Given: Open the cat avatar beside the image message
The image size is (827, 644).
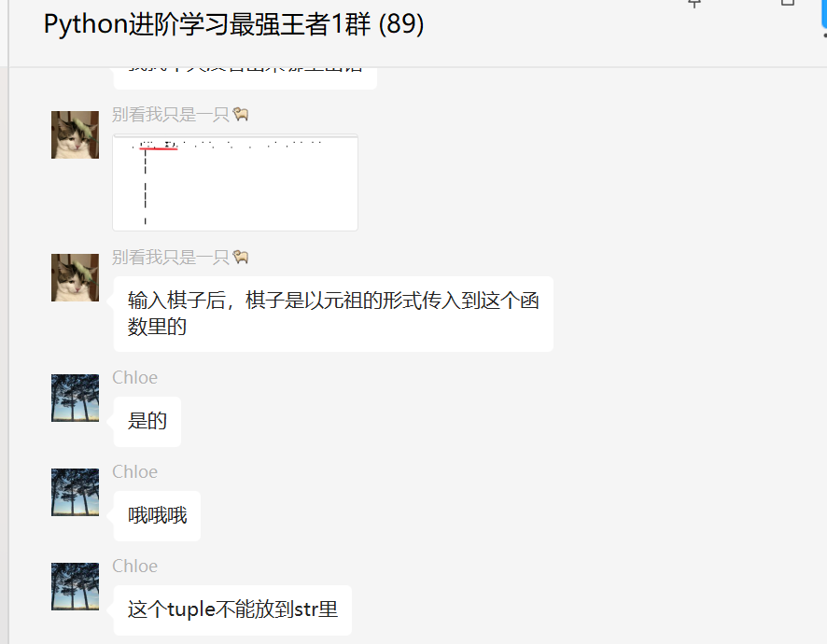Looking at the screenshot, I should coord(75,134).
